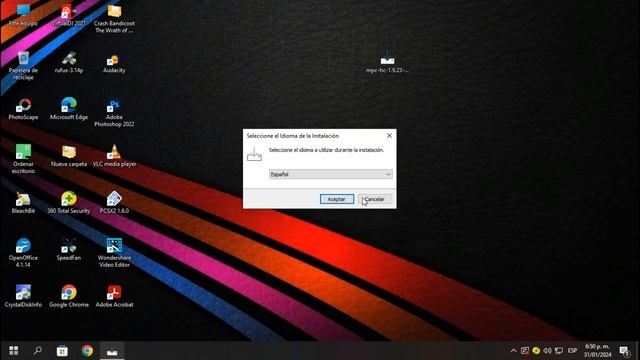The height and width of the screenshot is (360, 640).
Task: Open the Windows Start menu
Action: pos(13,351)
